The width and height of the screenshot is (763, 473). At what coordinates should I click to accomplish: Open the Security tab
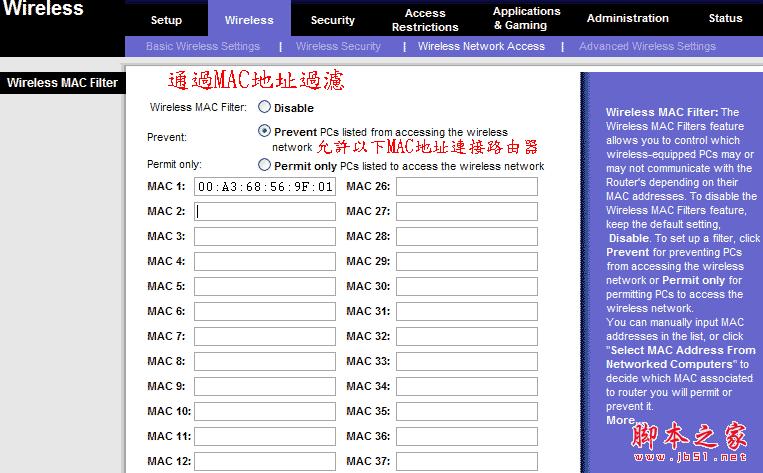[x=333, y=20]
